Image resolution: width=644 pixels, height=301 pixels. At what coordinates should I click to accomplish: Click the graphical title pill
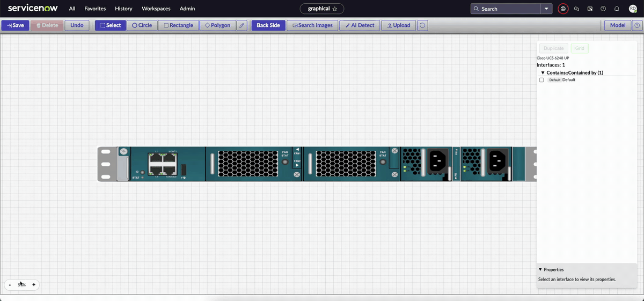[x=322, y=9]
